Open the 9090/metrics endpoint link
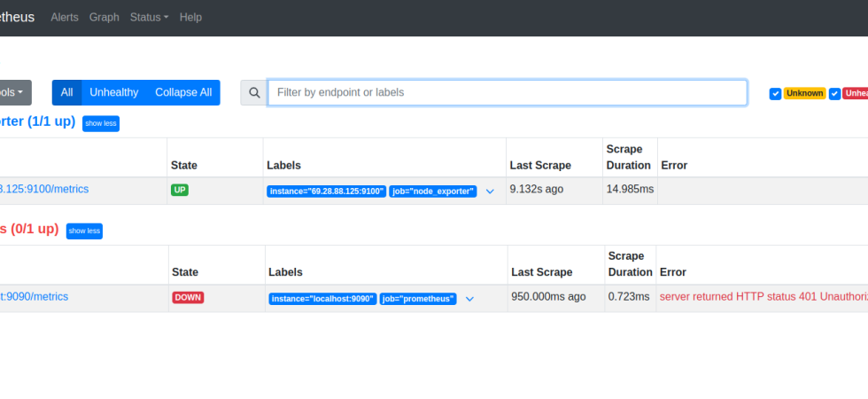 pyautogui.click(x=34, y=297)
